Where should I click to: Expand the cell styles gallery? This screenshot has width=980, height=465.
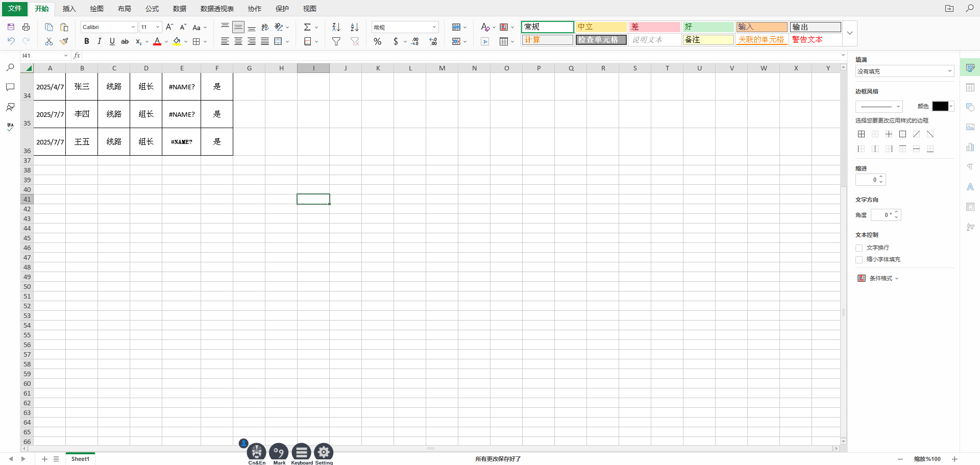point(850,33)
